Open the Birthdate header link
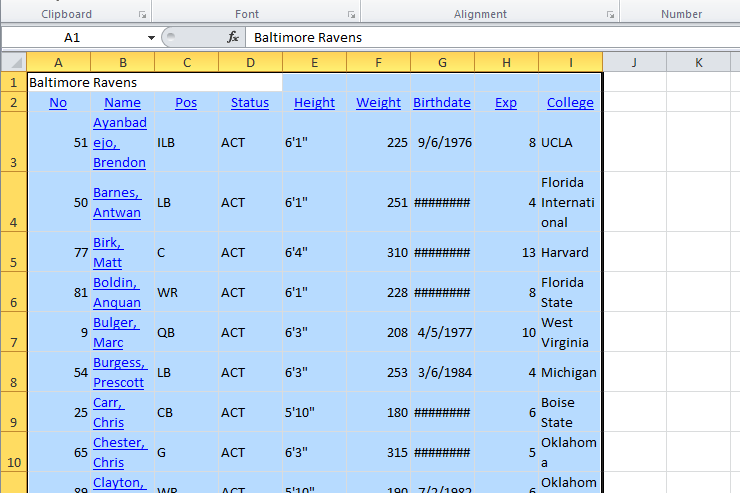740x493 pixels. (442, 103)
